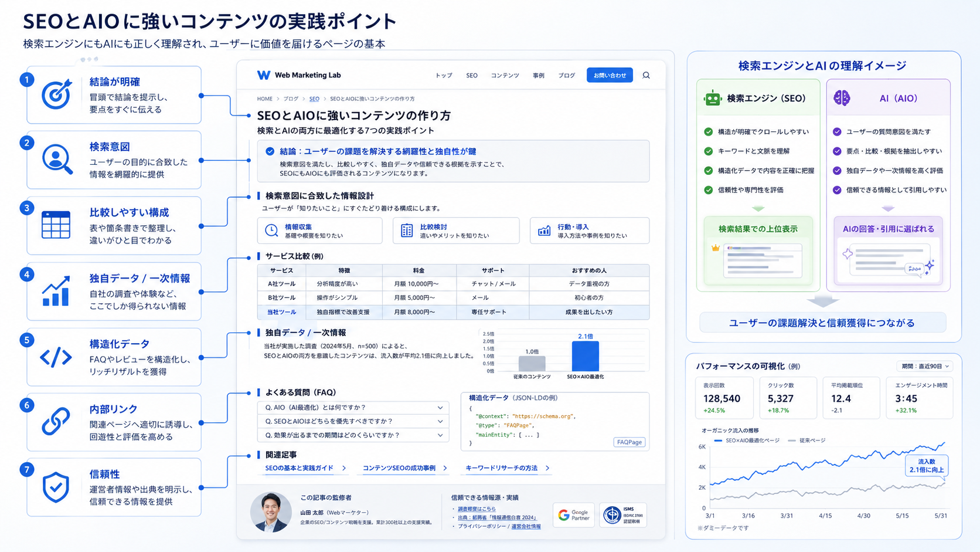
Task: Click the blue SEO×AIO最適化ページ legend marker
Action: (718, 441)
